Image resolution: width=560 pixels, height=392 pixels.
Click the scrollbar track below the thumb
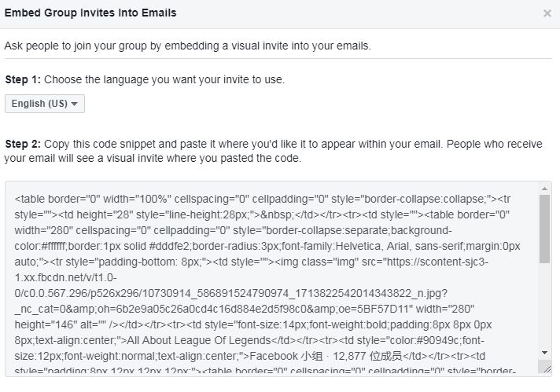click(544, 306)
